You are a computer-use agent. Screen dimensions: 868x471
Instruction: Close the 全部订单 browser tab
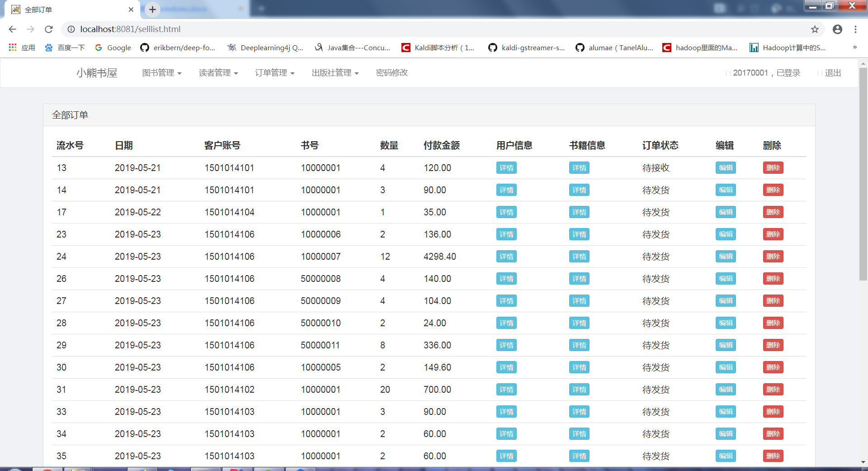tap(131, 10)
